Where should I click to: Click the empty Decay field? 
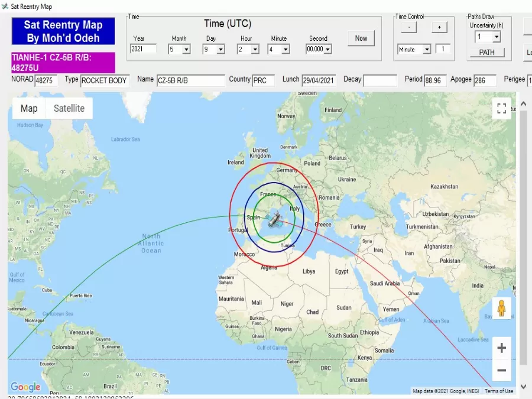pos(380,80)
